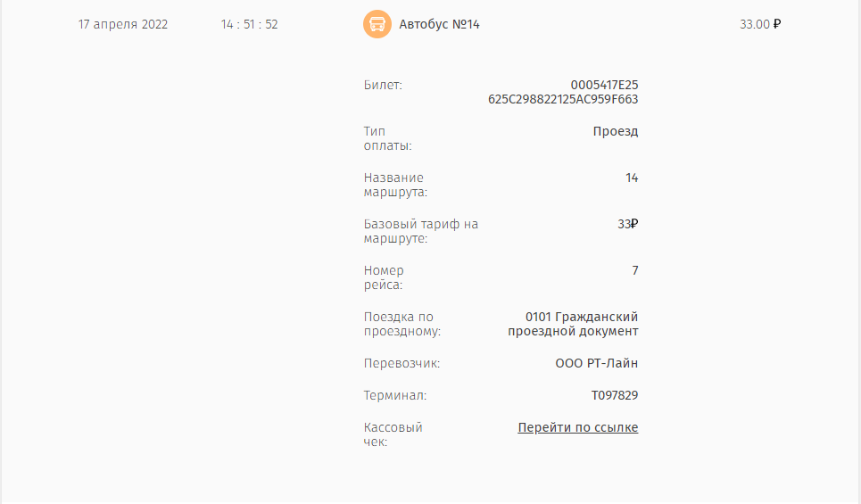Click the carrier name ООО РТ-Лайн

click(596, 363)
